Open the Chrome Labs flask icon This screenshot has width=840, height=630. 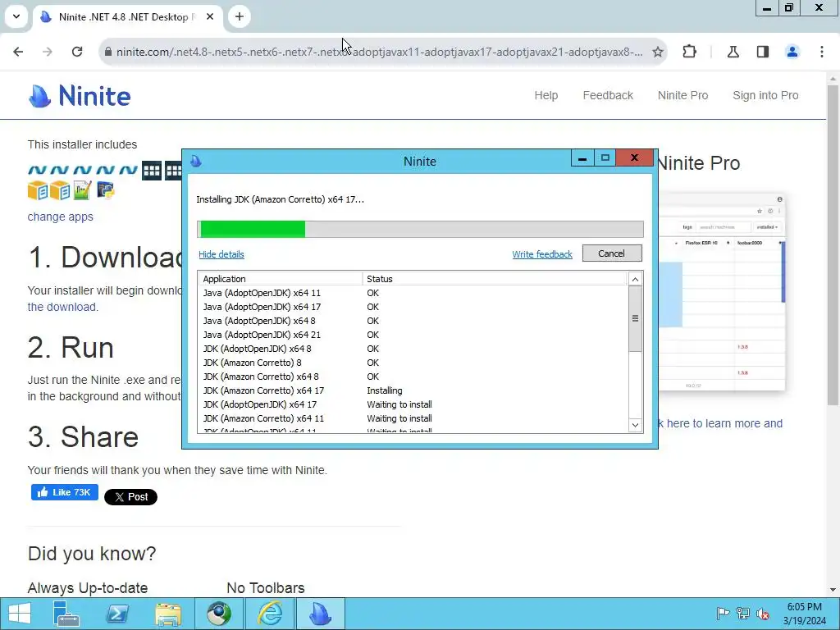[x=733, y=52]
